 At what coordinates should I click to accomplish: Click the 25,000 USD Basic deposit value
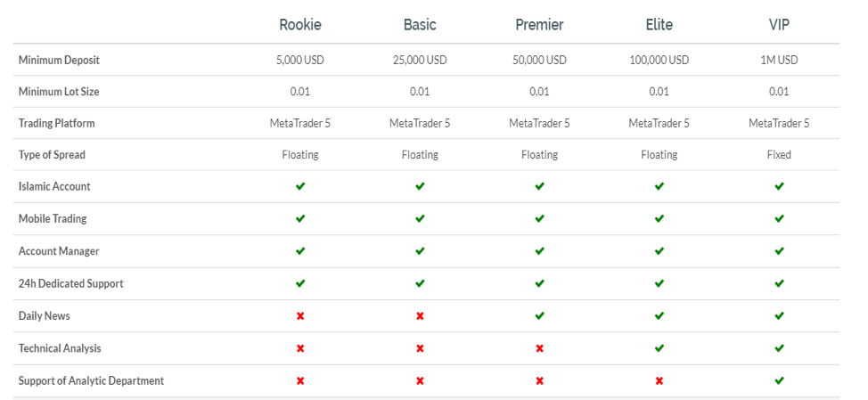click(420, 61)
